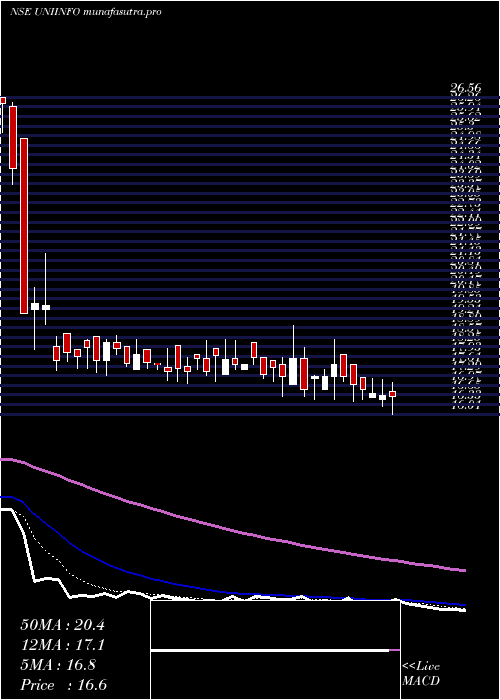This screenshot has height=700, width=500.
Task: Open the <<Live MACD label
Action: 421,674
